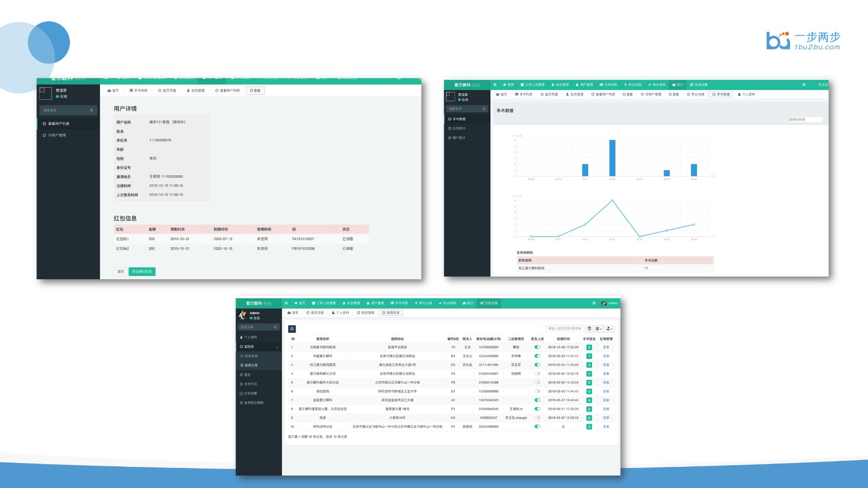Image resolution: width=868 pixels, height=488 pixels.
Task: Click 查看 link in hospital row 10
Action: [x=606, y=427]
